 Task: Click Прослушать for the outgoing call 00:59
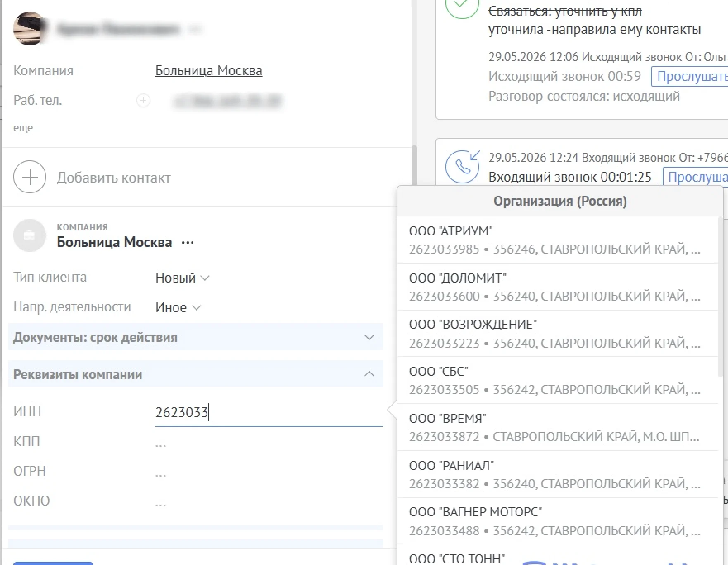pyautogui.click(x=691, y=76)
